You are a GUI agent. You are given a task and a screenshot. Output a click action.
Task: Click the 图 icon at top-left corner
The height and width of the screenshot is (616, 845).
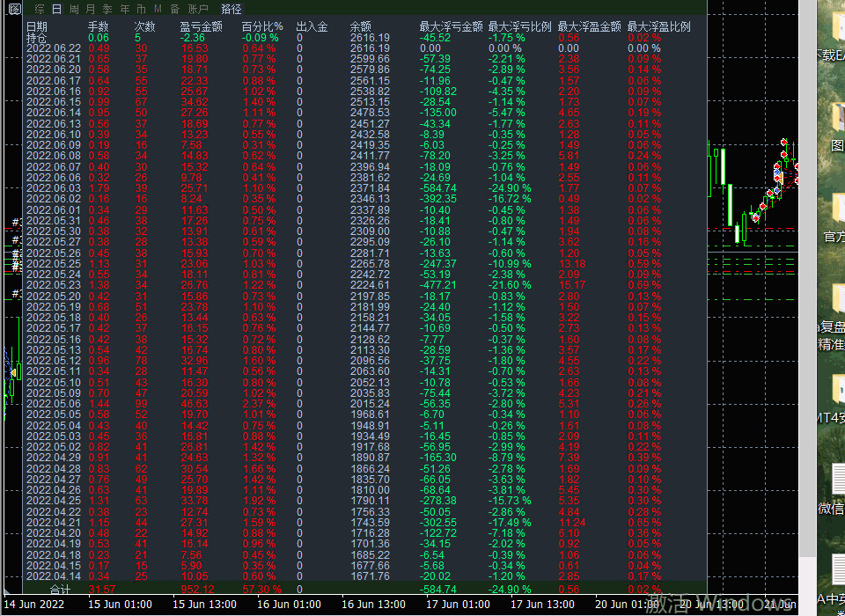click(14, 9)
